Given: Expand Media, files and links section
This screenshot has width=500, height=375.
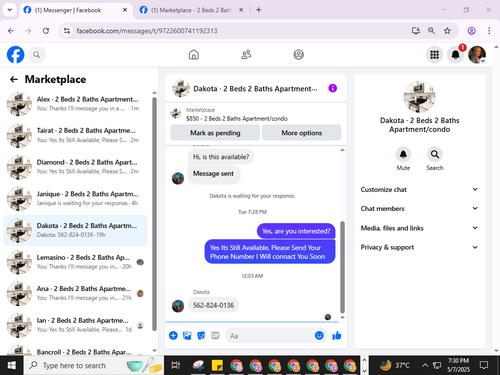Looking at the screenshot, I should [419, 228].
